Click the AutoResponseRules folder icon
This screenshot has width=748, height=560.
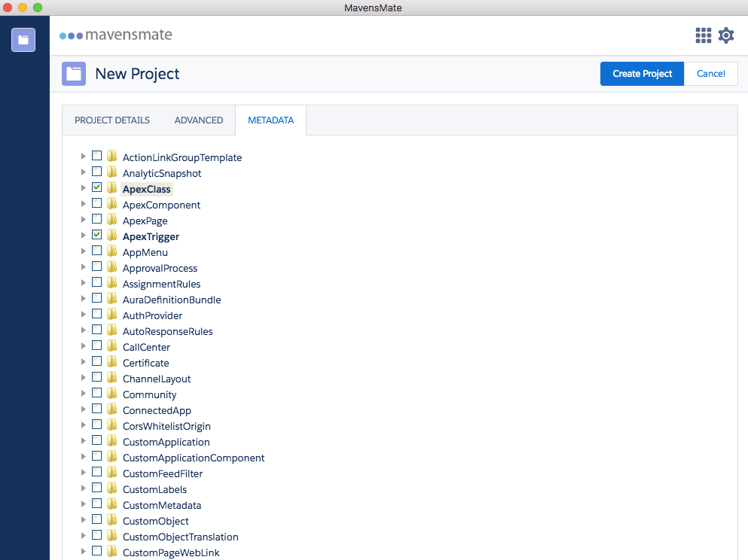point(111,330)
